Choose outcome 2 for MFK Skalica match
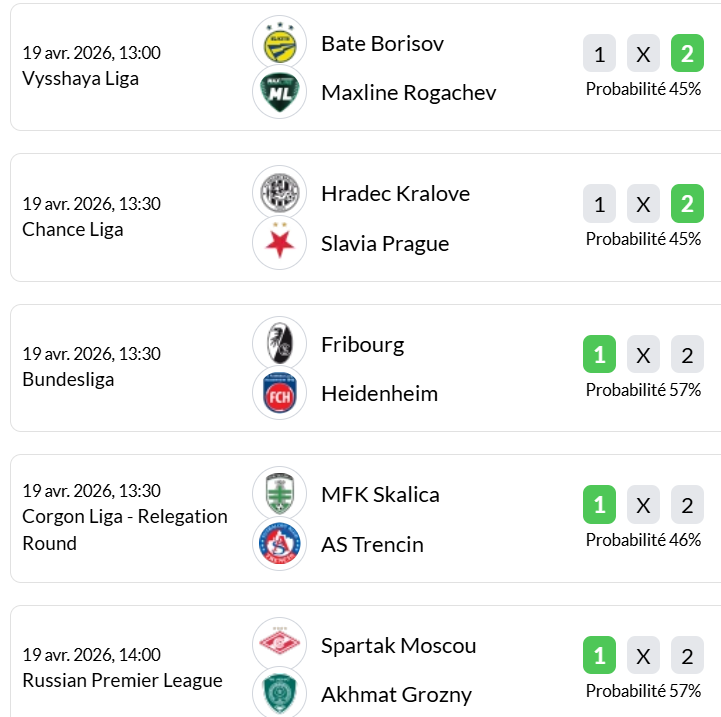This screenshot has width=721, height=717. pos(687,506)
